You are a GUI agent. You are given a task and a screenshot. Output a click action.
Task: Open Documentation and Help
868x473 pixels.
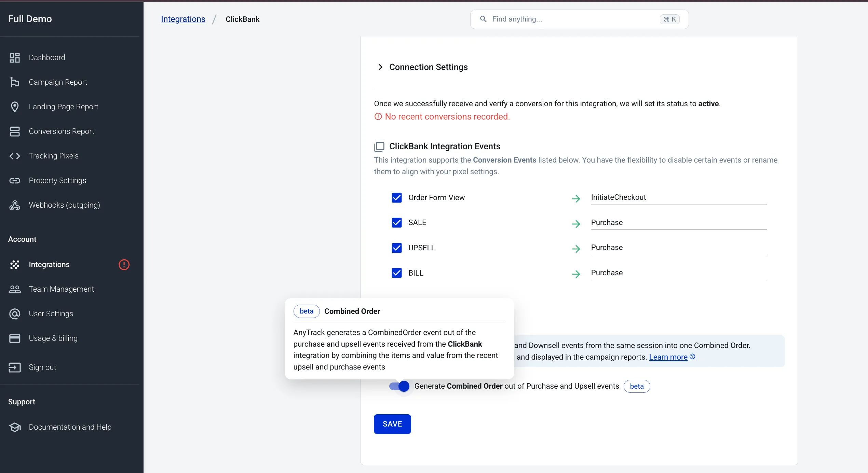pyautogui.click(x=70, y=427)
